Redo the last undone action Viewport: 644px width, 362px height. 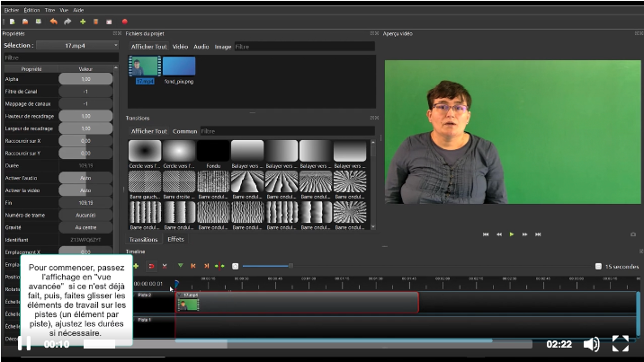(67, 22)
